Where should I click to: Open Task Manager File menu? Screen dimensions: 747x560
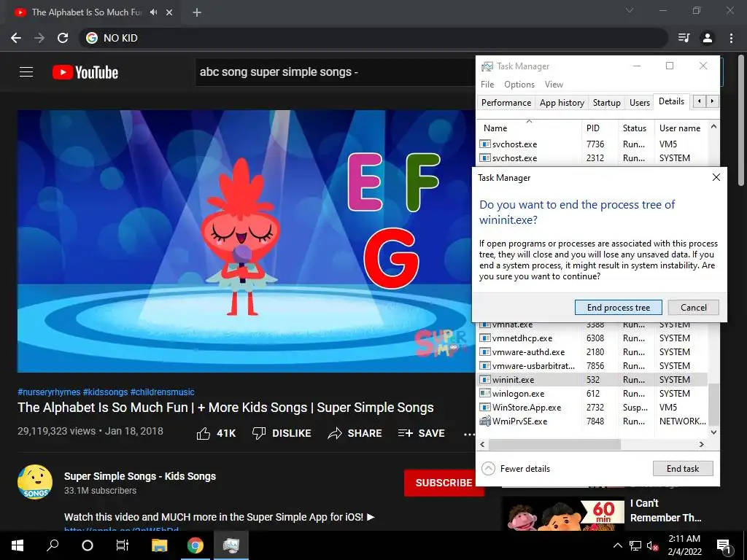click(x=487, y=85)
